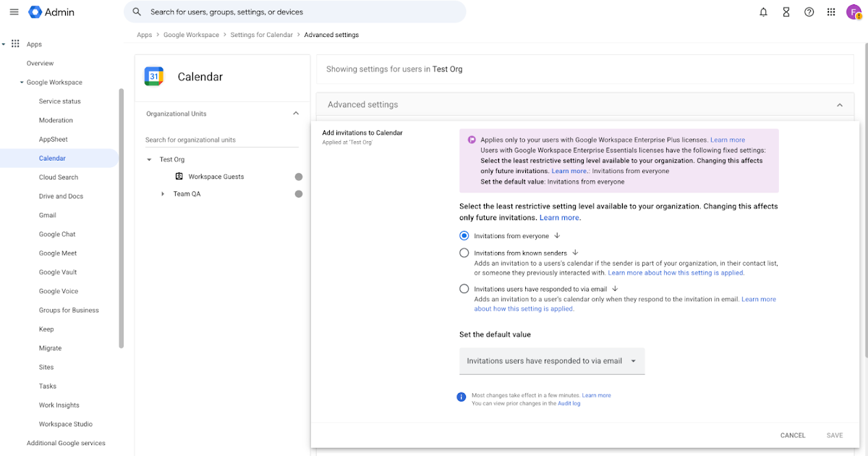Click Settings for Calendar breadcrumb
The width and height of the screenshot is (868, 456).
[x=262, y=35]
